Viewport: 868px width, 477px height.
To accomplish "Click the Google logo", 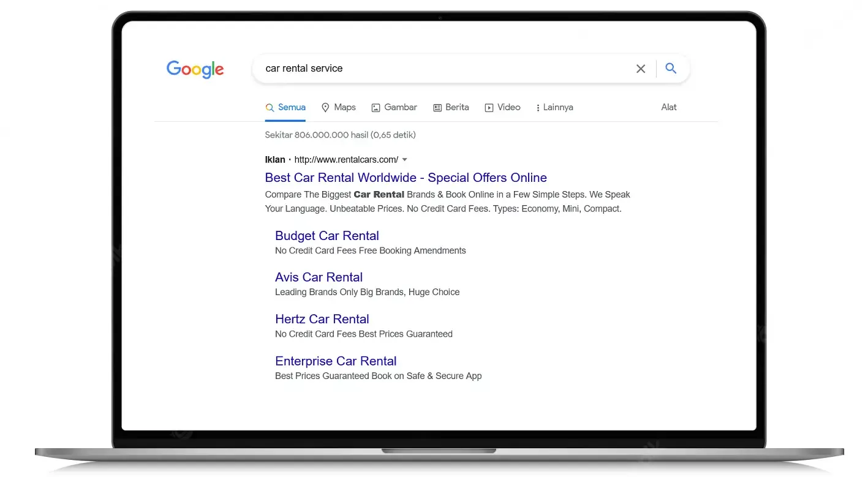I will (x=195, y=69).
